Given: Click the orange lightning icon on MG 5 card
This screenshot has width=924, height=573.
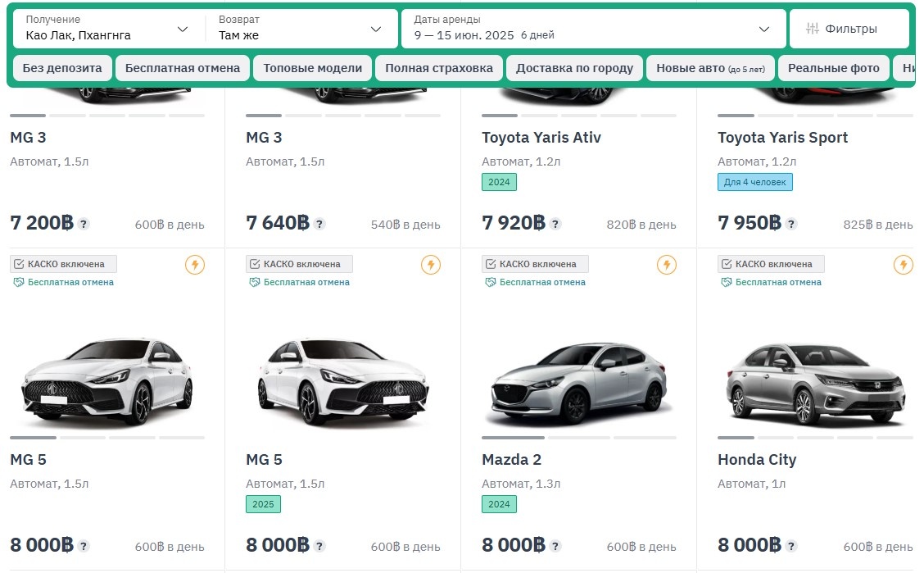Looking at the screenshot, I should pyautogui.click(x=194, y=265).
